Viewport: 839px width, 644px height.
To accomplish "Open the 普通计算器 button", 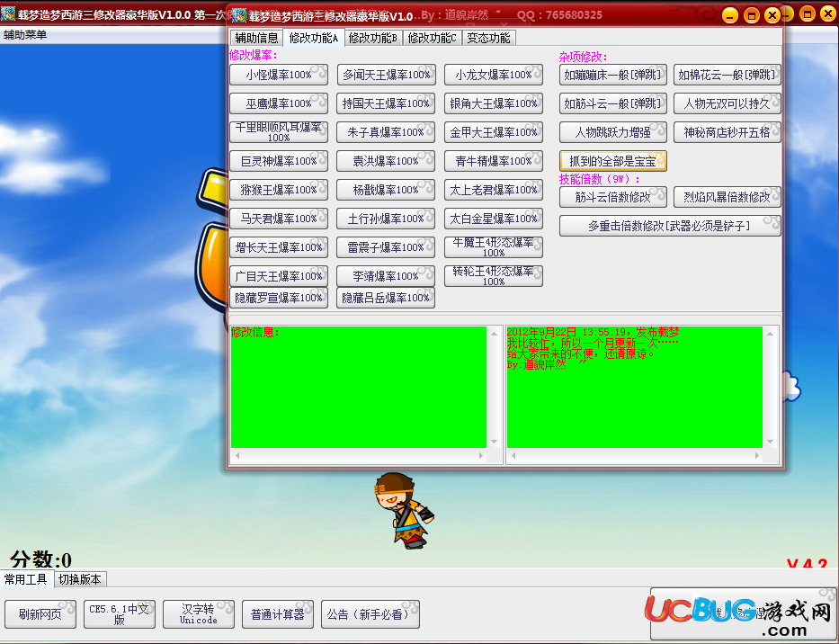I will tap(278, 614).
